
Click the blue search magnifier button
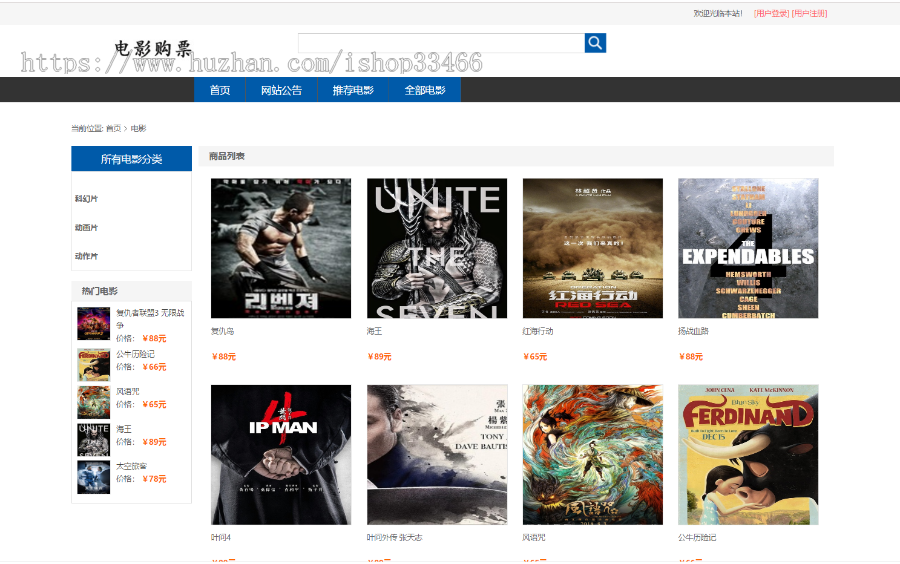595,43
